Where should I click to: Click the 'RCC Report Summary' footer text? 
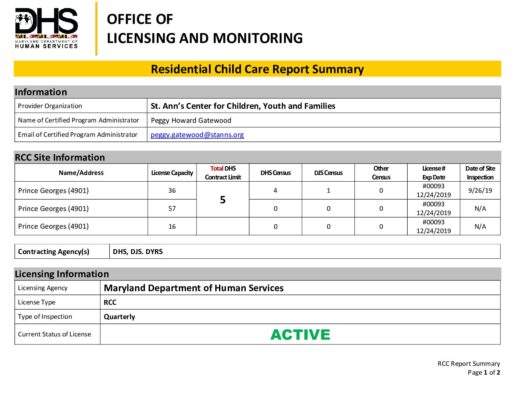click(x=469, y=363)
